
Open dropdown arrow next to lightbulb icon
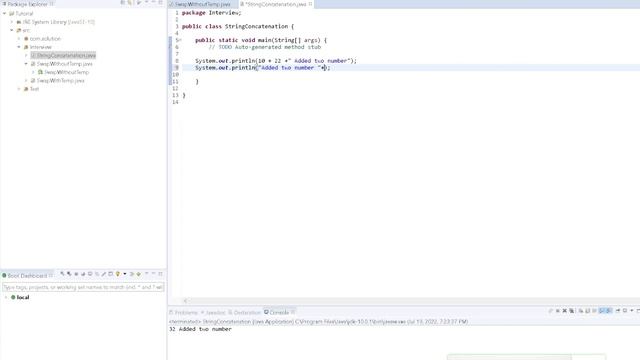pyautogui.click(x=124, y=274)
